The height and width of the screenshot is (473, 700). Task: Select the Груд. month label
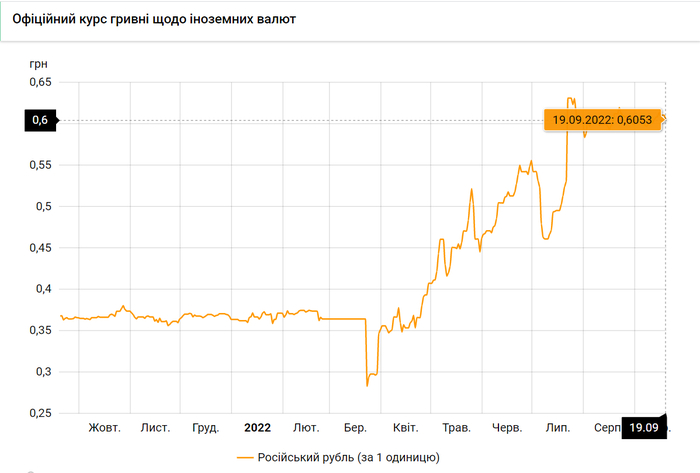pos(205,428)
